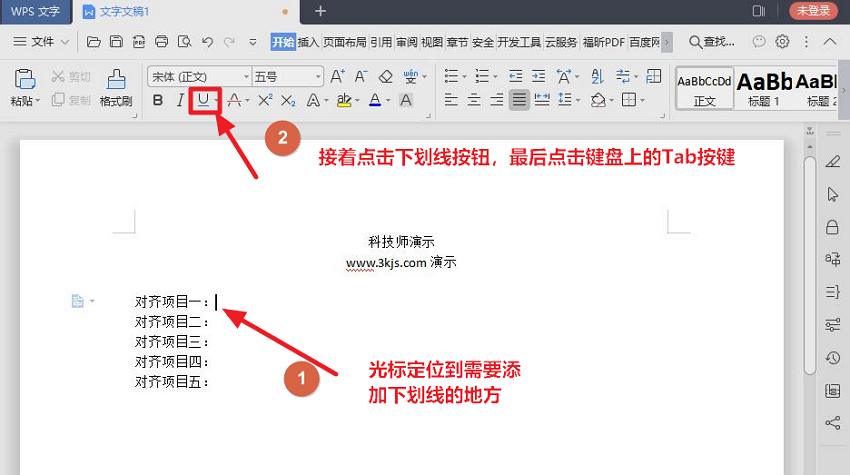Image resolution: width=850 pixels, height=475 pixels.
Task: Undo the last action
Action: [207, 42]
